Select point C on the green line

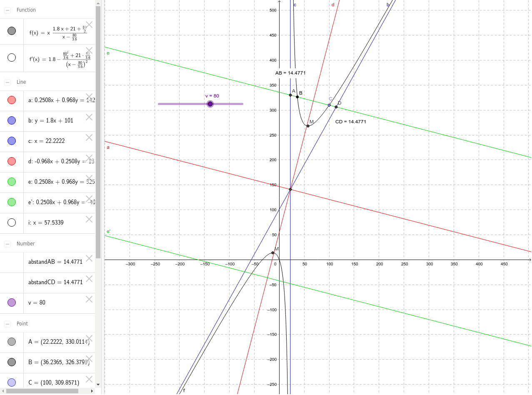point(329,105)
